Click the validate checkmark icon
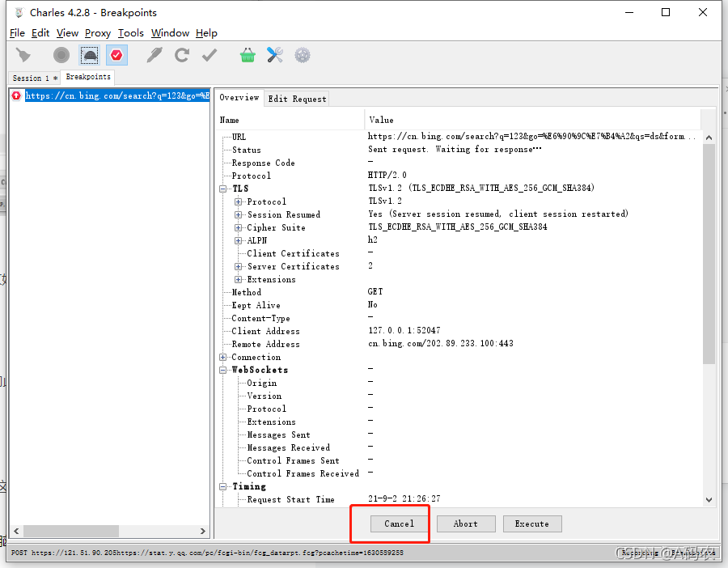728x568 pixels. click(x=210, y=55)
